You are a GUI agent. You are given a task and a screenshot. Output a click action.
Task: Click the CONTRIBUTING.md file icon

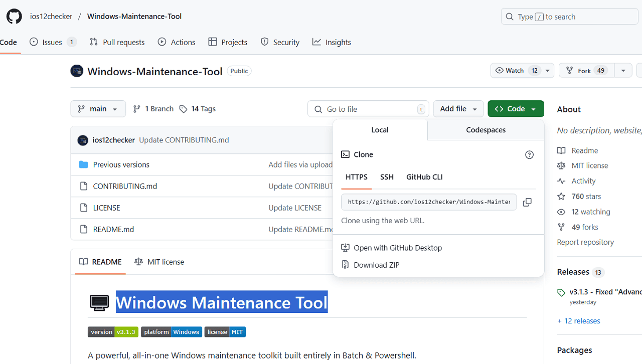[84, 186]
